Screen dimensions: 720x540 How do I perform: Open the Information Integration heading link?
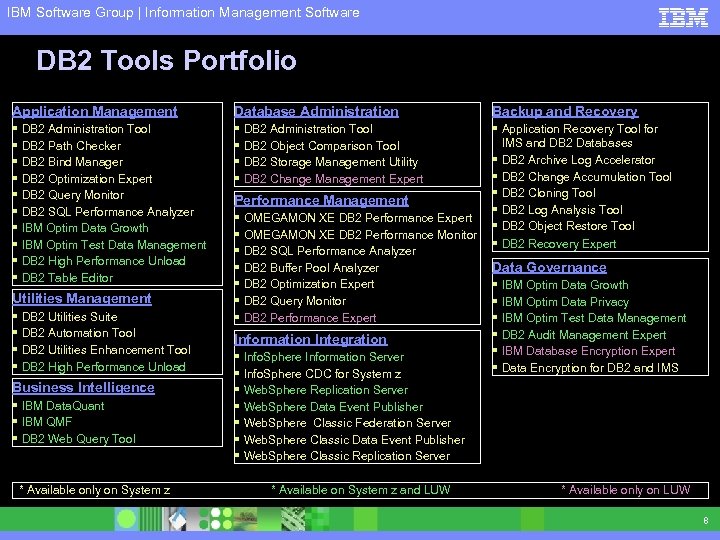pos(311,339)
